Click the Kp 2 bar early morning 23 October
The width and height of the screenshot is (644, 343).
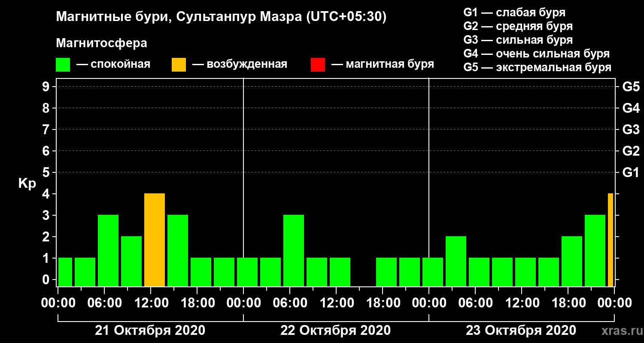click(x=456, y=262)
